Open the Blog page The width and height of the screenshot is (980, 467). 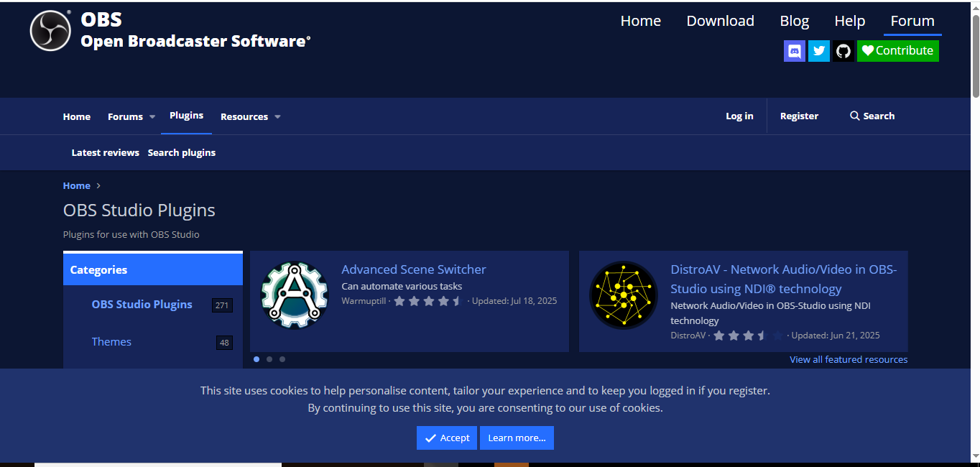pos(795,22)
